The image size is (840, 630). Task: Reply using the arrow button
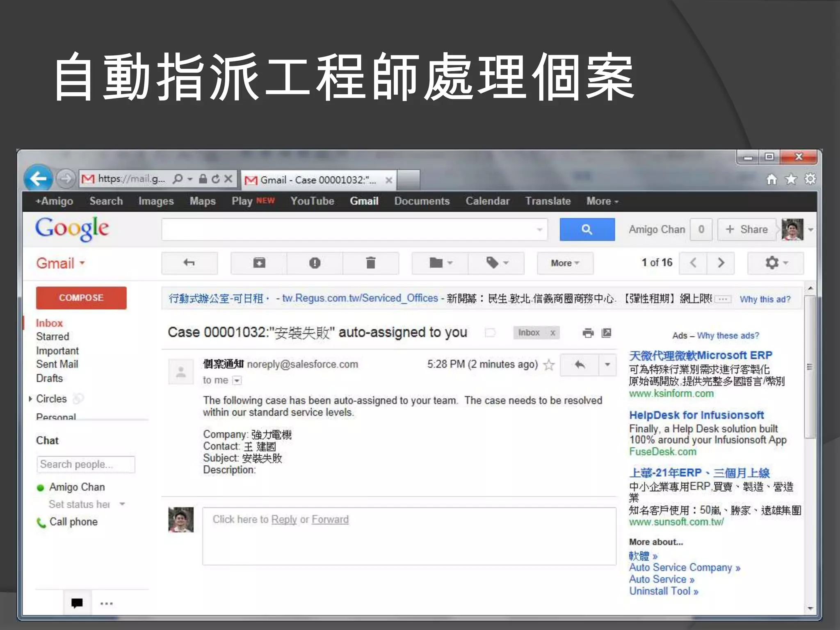click(580, 365)
